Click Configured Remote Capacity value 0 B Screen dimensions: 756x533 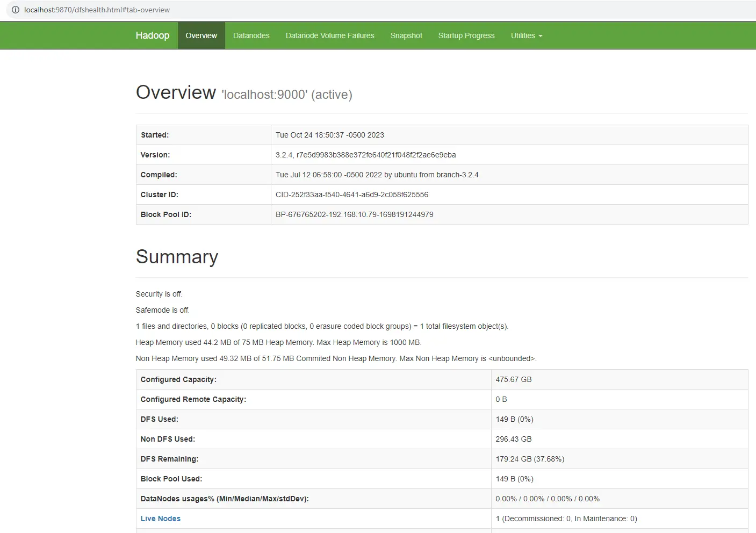[501, 399]
